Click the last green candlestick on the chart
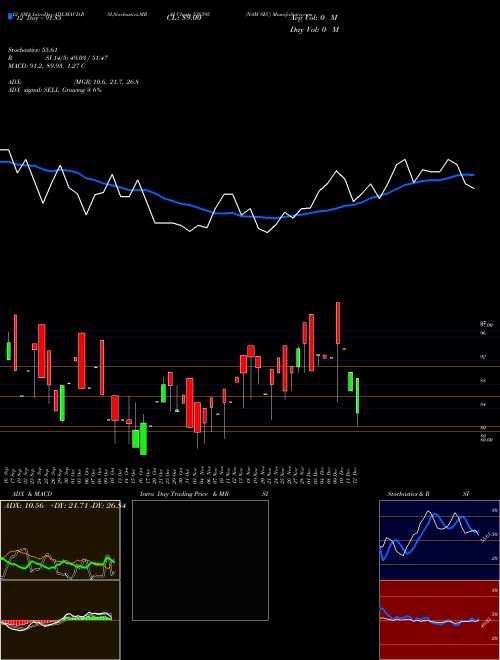The image size is (500, 660). [x=357, y=395]
